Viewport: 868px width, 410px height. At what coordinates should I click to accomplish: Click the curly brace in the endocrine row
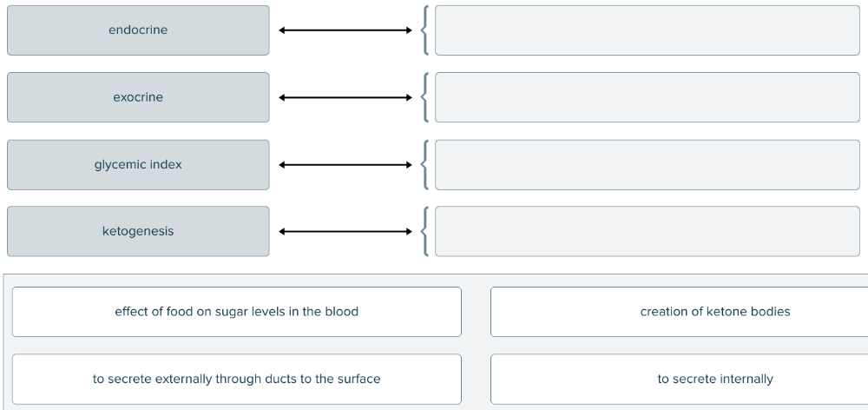click(424, 30)
